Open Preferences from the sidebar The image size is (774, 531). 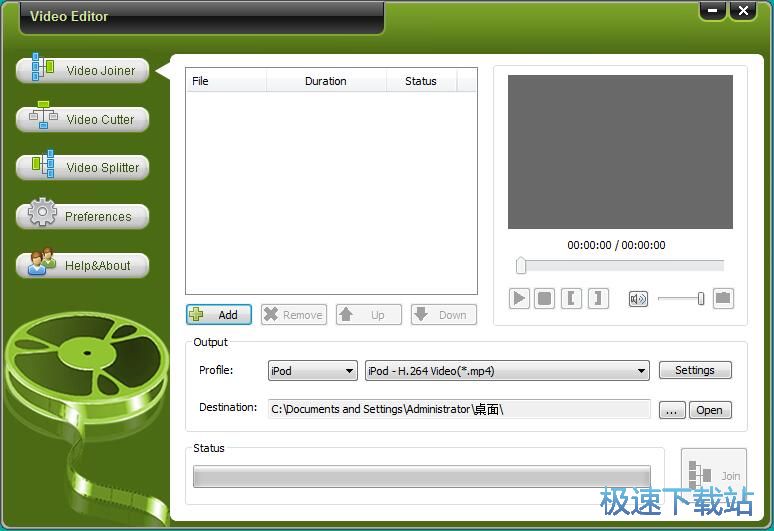pyautogui.click(x=82, y=216)
